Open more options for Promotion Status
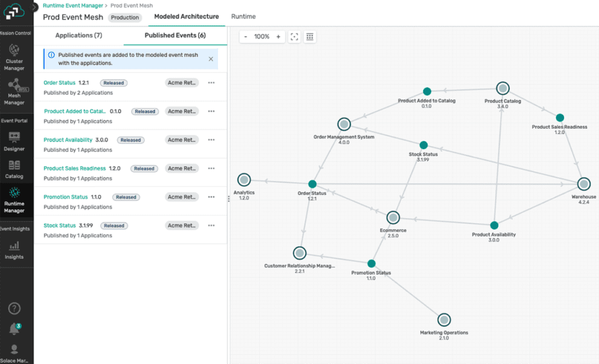 pos(211,197)
